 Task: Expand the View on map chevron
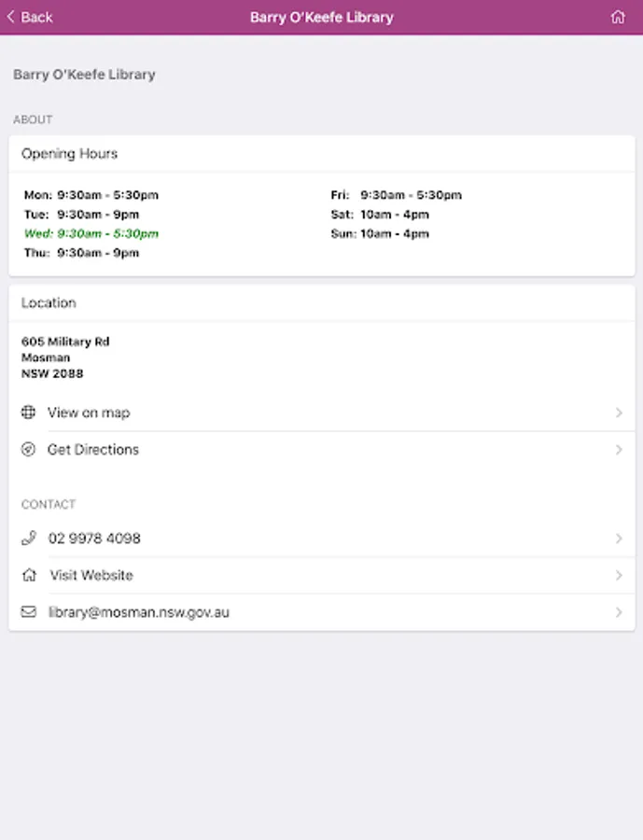(619, 413)
